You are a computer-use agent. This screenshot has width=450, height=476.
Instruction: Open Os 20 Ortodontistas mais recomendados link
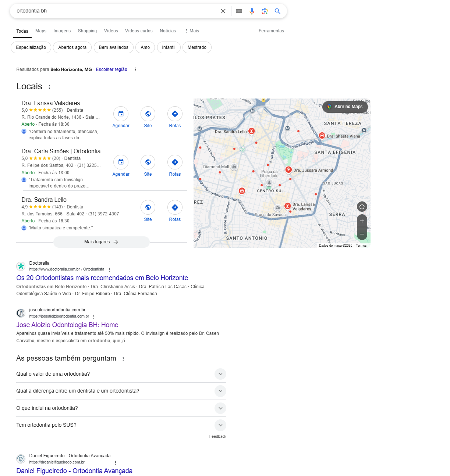102,278
